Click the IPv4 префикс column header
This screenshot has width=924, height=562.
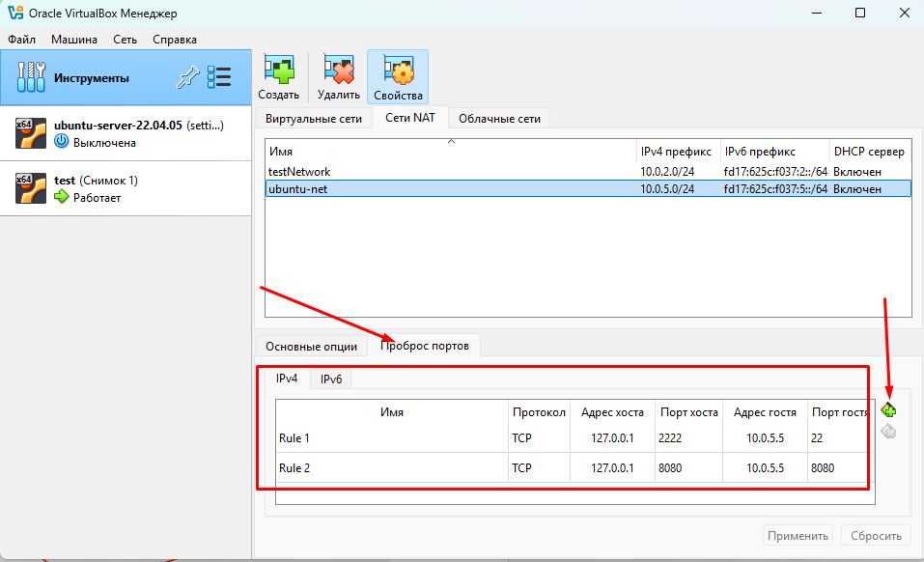click(678, 152)
